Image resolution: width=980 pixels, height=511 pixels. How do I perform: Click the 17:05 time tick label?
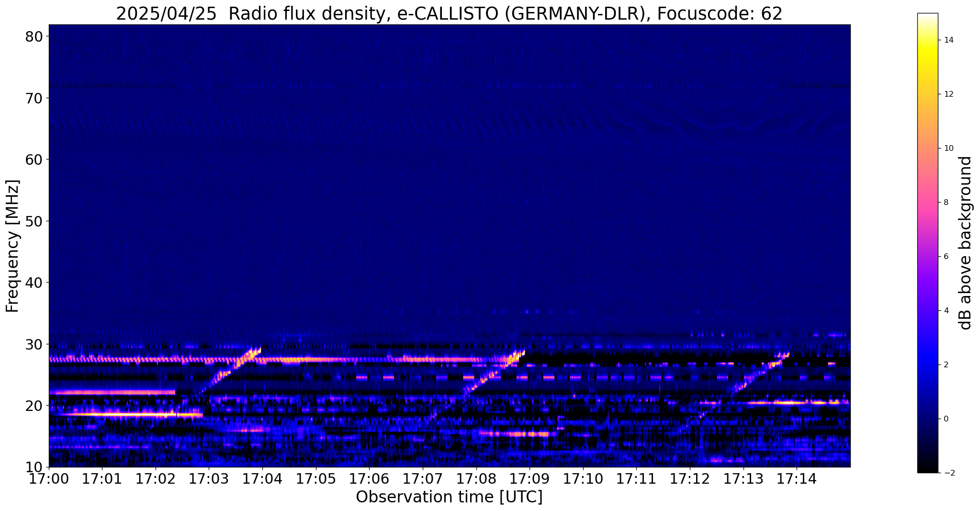315,478
